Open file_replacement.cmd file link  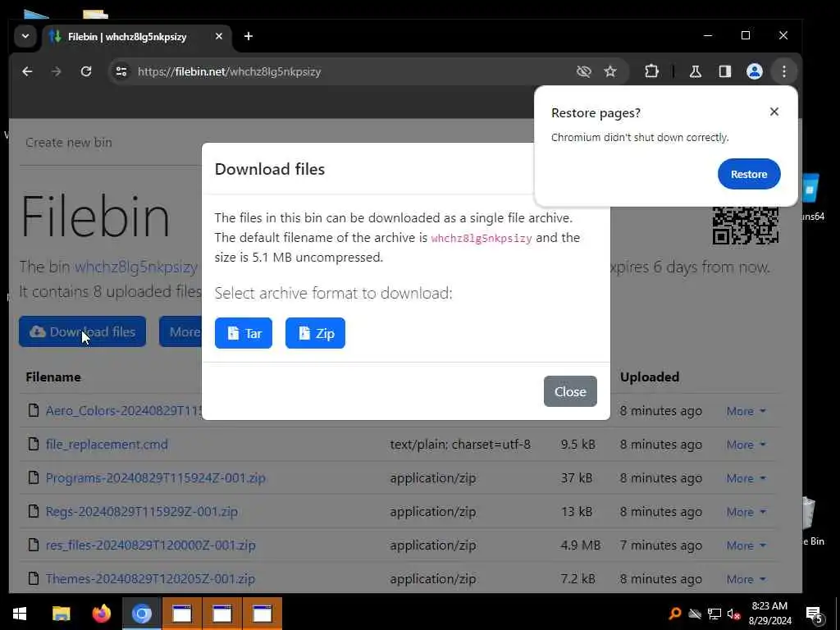point(107,444)
